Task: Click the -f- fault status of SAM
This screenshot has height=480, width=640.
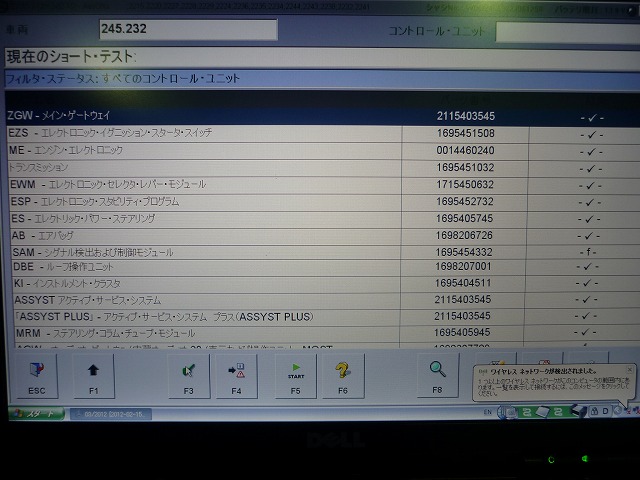Action: pos(588,252)
